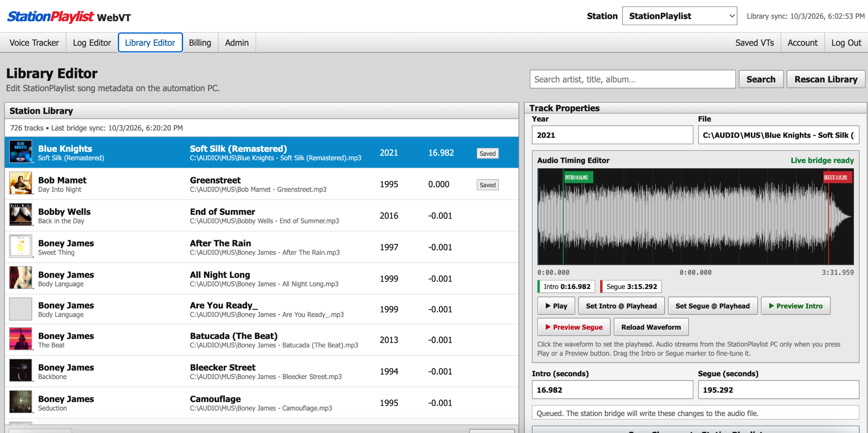Viewport: 868px width, 433px height.
Task: Click the middle of the audio waveform
Action: 696,216
